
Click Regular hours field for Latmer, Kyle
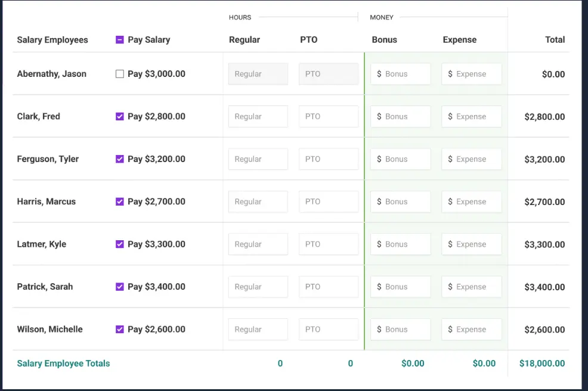coord(258,244)
